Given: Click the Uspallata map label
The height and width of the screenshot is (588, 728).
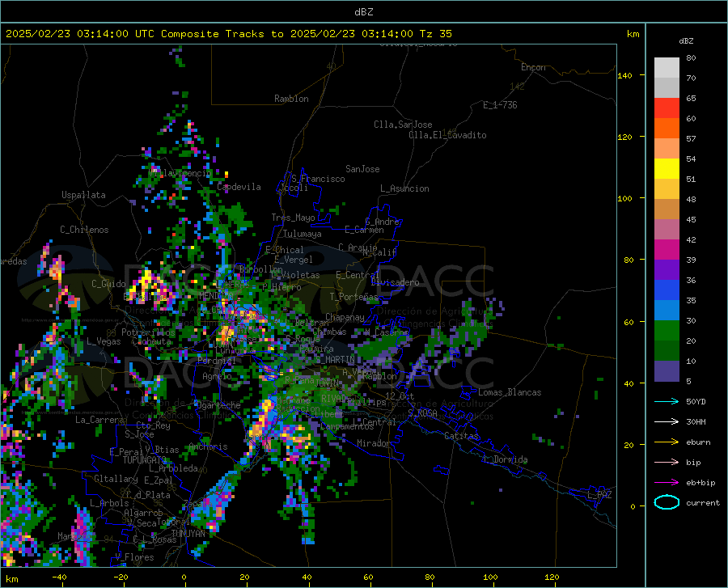Looking at the screenshot, I should (83, 195).
